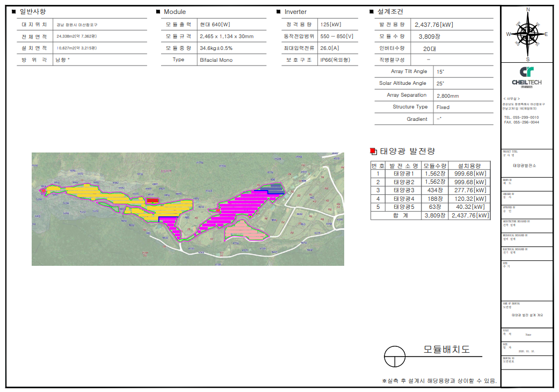This screenshot has width=559, height=392.
Task: Click the square bullet before 설계조건 heading
Action: [x=372, y=12]
